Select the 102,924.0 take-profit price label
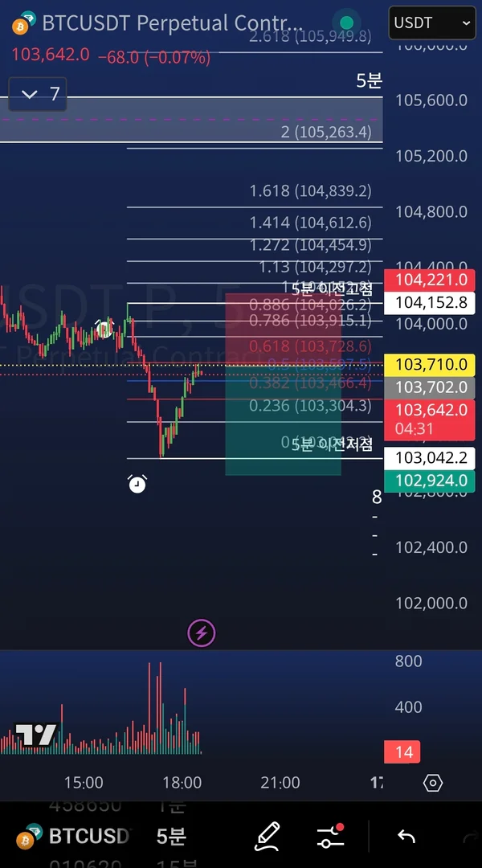The image size is (482, 868). pyautogui.click(x=430, y=481)
